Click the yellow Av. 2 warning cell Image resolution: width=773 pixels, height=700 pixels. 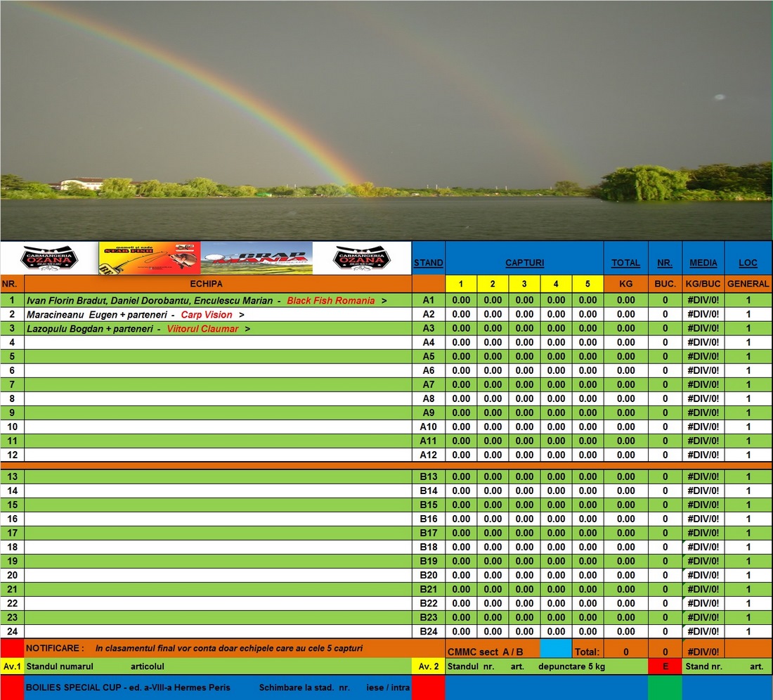(x=428, y=666)
